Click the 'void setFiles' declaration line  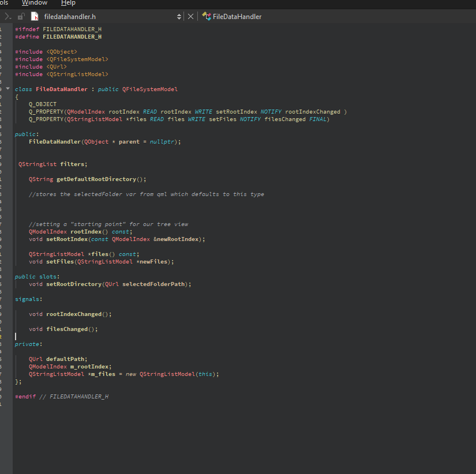pos(102,262)
